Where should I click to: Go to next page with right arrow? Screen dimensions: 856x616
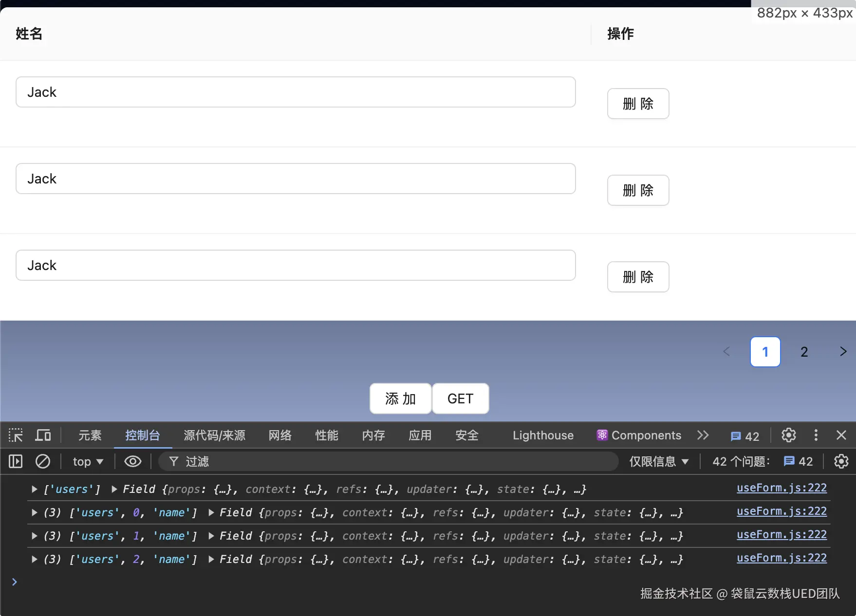843,351
